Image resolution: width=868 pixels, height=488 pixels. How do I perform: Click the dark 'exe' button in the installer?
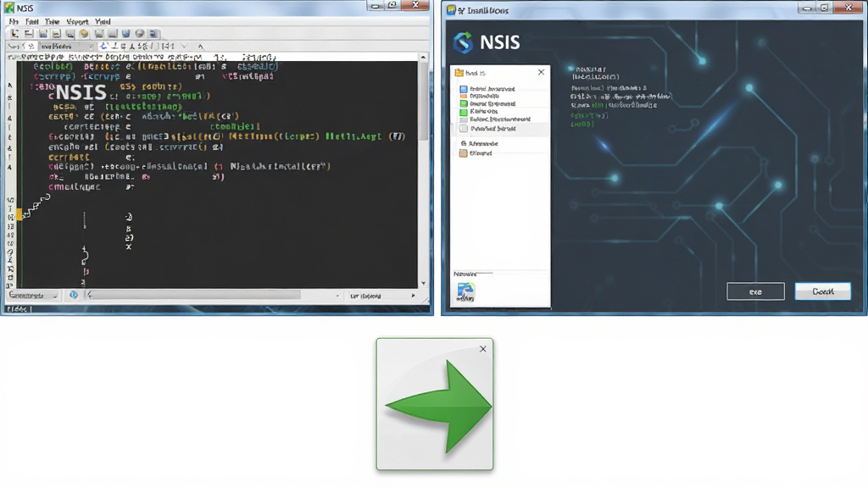pyautogui.click(x=755, y=291)
